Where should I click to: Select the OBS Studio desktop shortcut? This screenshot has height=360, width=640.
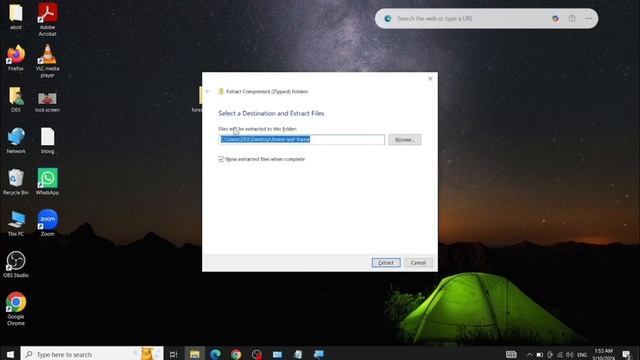pyautogui.click(x=16, y=264)
